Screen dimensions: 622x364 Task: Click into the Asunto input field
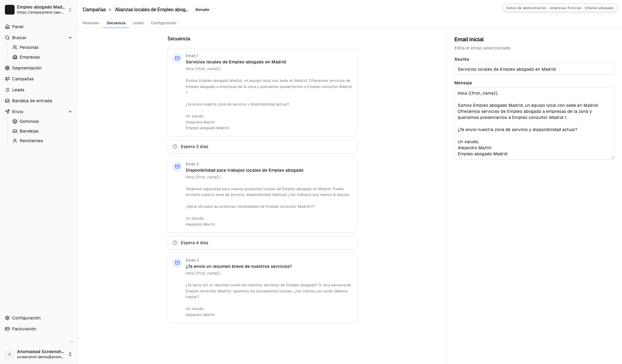(x=534, y=69)
